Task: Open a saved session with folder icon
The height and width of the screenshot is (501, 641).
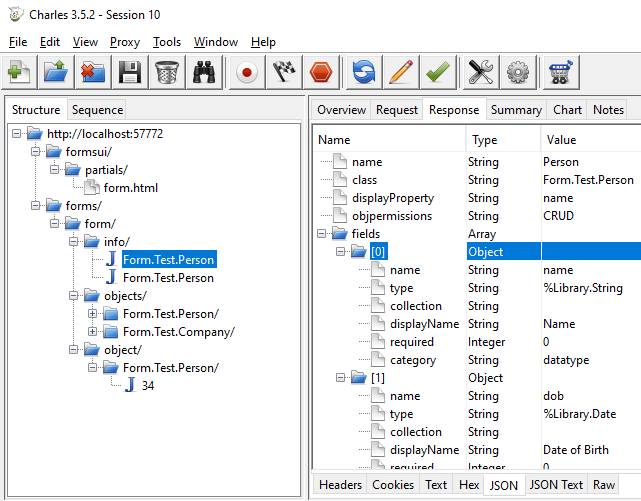Action: click(57, 73)
